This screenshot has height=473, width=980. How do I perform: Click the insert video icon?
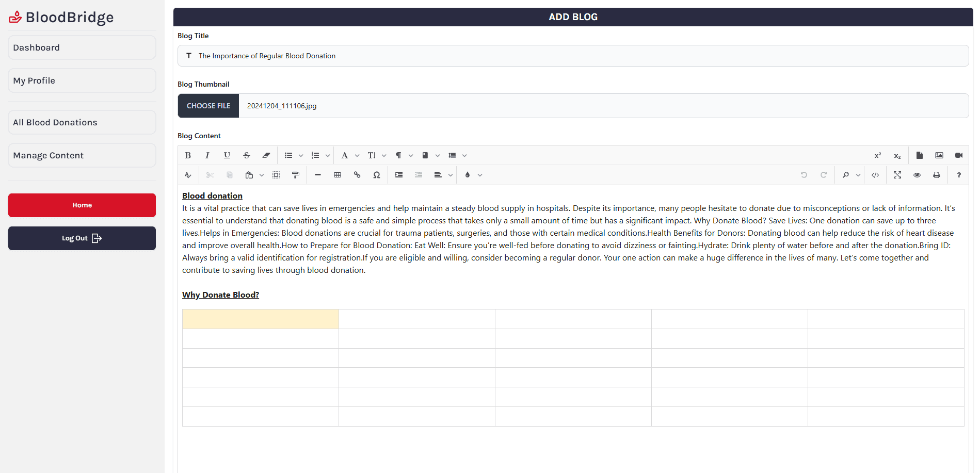pyautogui.click(x=959, y=155)
